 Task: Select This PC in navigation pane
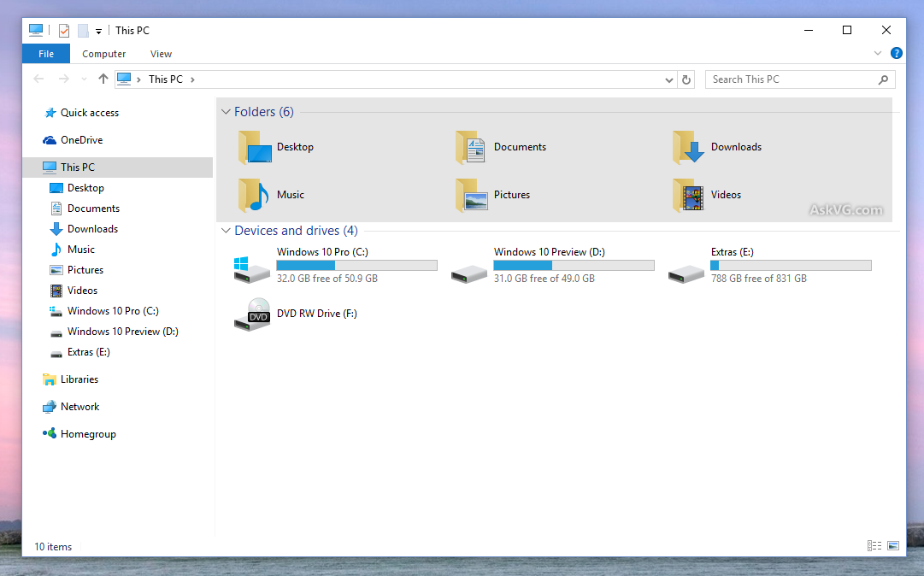pyautogui.click(x=118, y=168)
